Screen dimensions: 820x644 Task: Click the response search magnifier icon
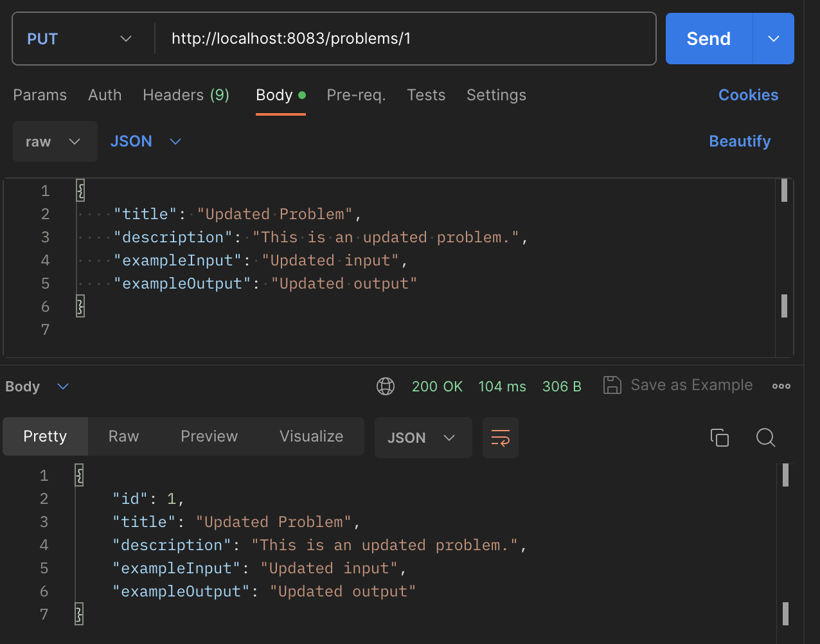click(766, 438)
